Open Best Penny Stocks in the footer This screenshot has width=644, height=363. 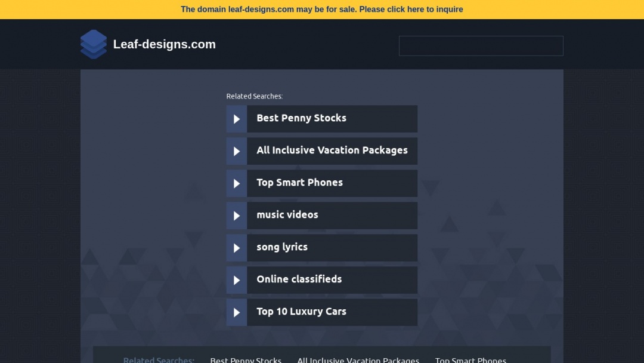click(x=246, y=359)
